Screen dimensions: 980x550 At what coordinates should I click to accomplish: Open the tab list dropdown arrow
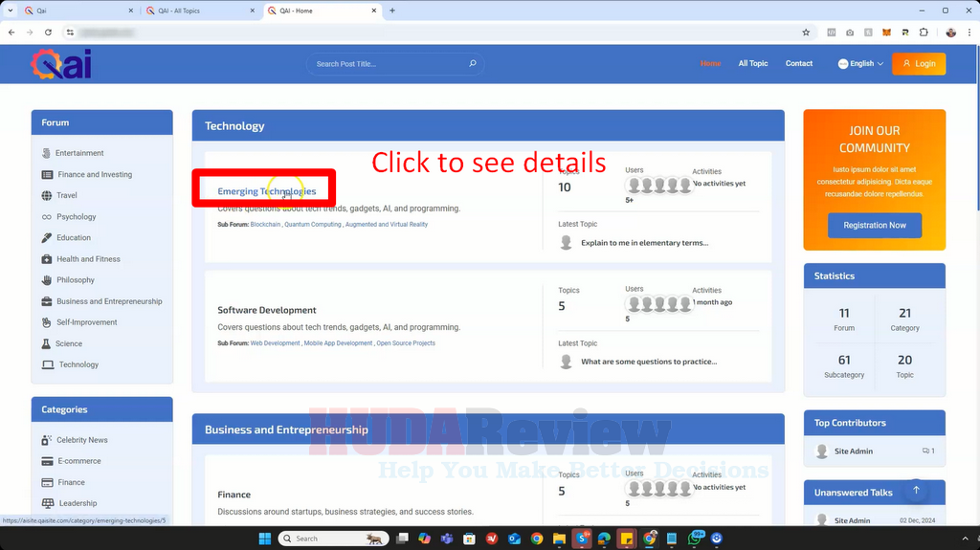click(x=10, y=11)
